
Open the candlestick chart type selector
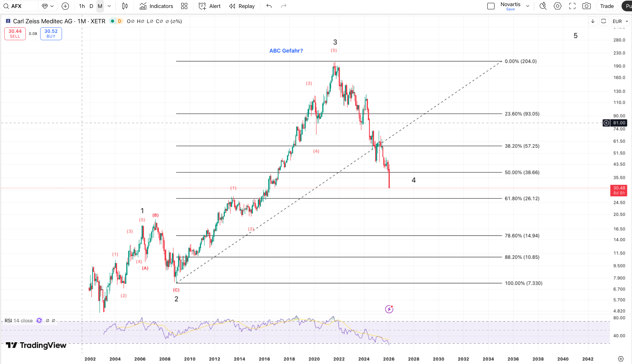pos(125,6)
